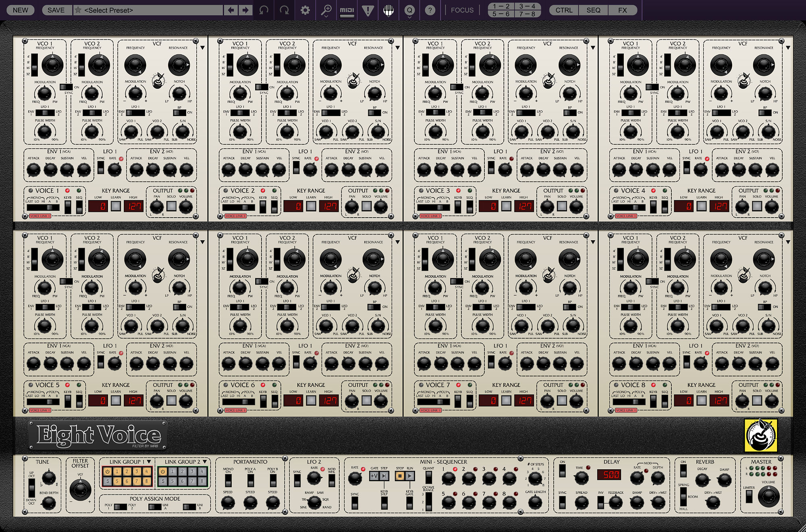Switch to the SEQ tab
Viewport: 806px width, 532px height.
(x=593, y=10)
